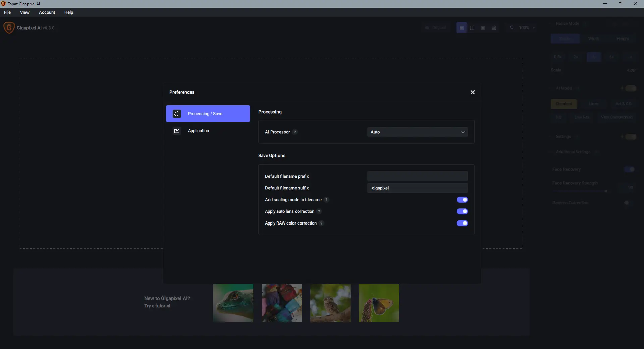The width and height of the screenshot is (644, 349).
Task: Toggle Apply RAW color correction
Action: (462, 223)
